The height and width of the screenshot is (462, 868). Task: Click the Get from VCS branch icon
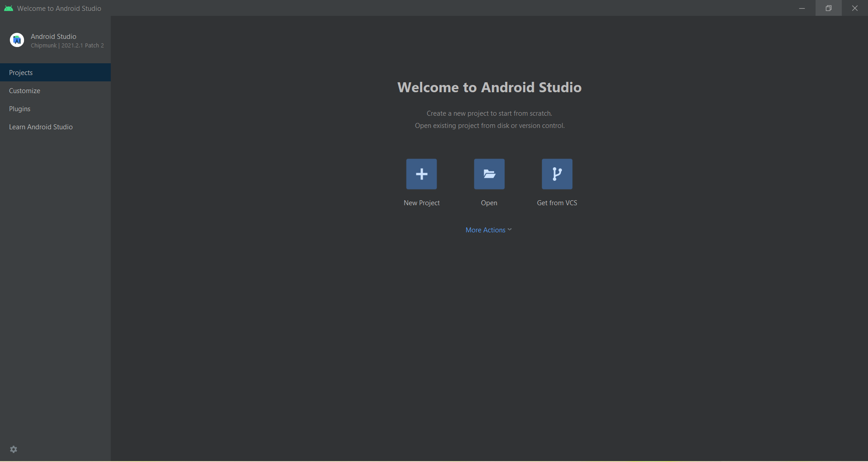click(x=557, y=174)
